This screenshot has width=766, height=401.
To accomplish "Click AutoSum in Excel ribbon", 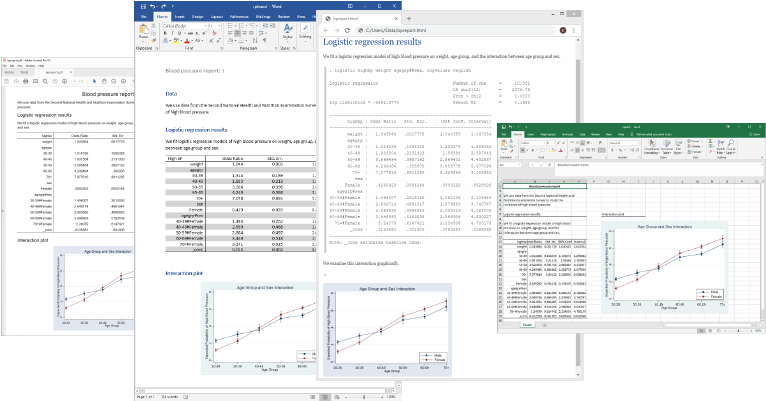I will [710, 141].
